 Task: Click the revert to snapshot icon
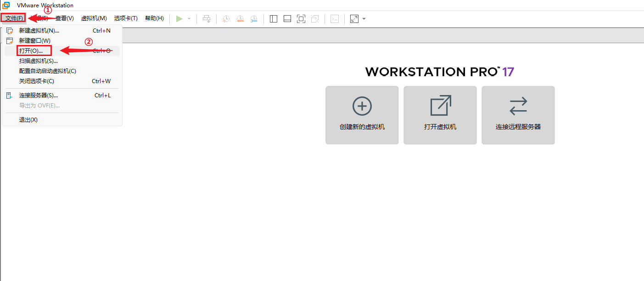tap(240, 19)
